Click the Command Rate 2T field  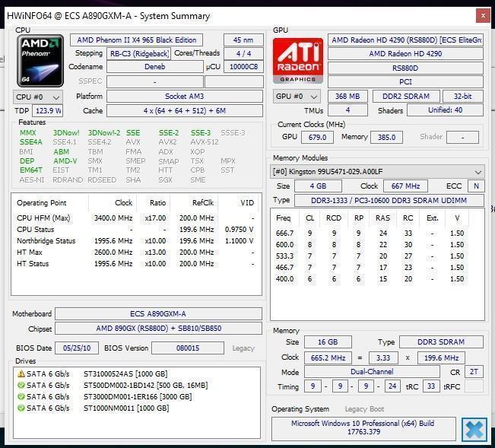point(474,372)
